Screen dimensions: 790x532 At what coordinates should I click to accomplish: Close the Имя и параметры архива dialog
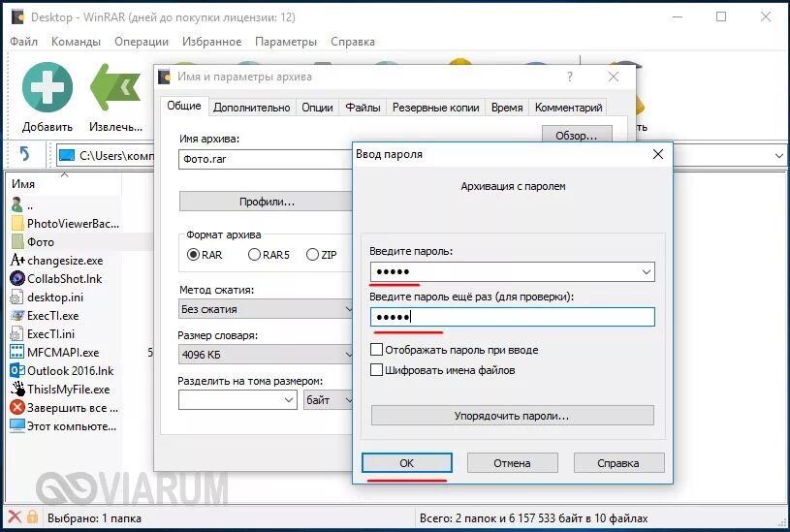pos(614,78)
